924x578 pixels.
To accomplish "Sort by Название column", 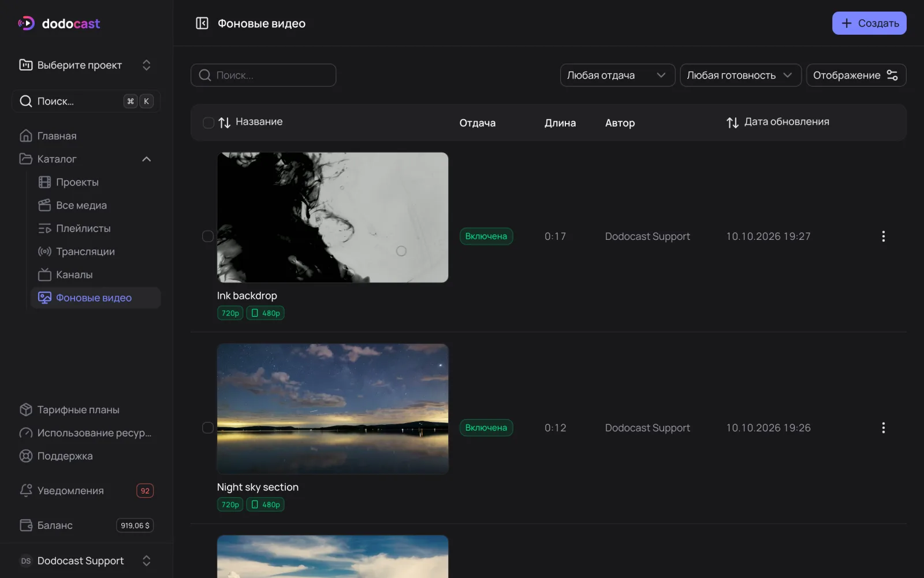I will pos(251,122).
